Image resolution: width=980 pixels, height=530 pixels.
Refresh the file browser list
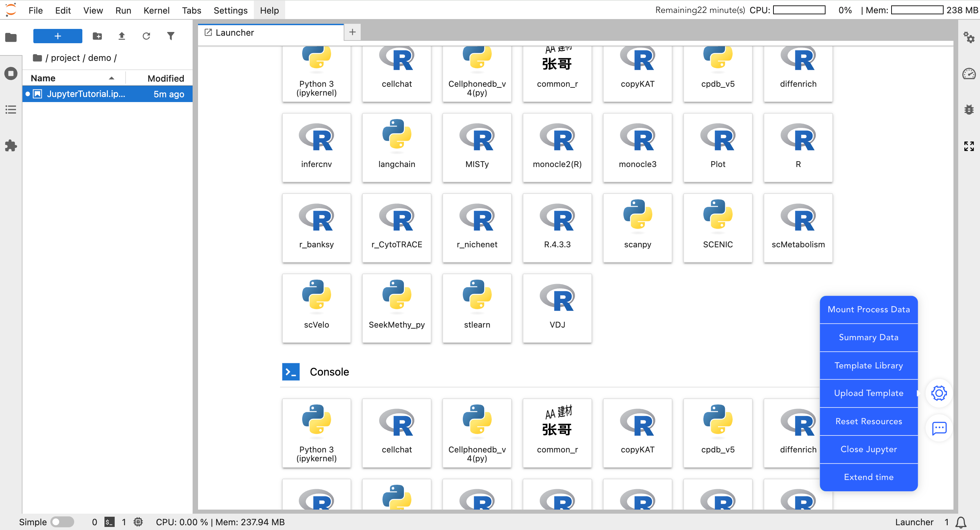click(146, 36)
